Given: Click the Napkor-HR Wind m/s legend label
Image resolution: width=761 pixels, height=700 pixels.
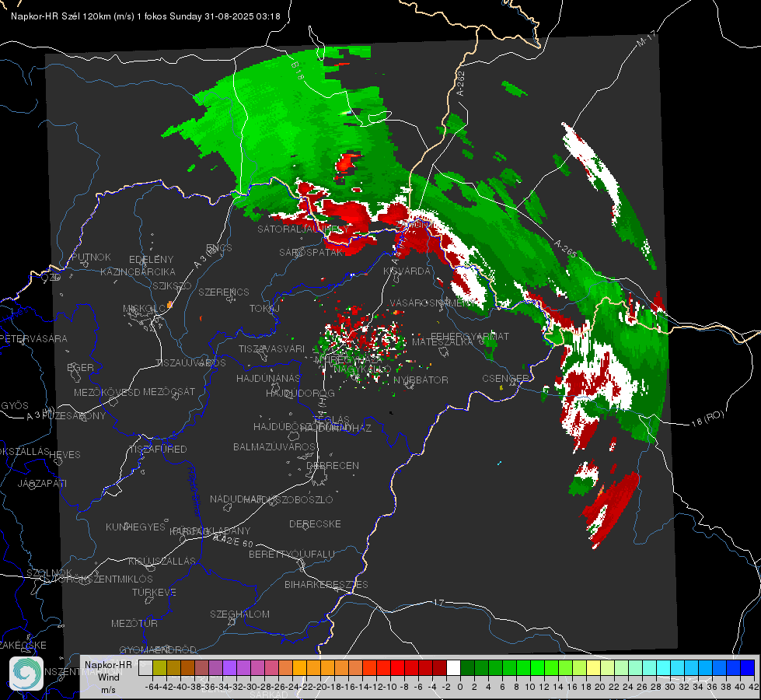Looking at the screenshot, I should 108,677.
